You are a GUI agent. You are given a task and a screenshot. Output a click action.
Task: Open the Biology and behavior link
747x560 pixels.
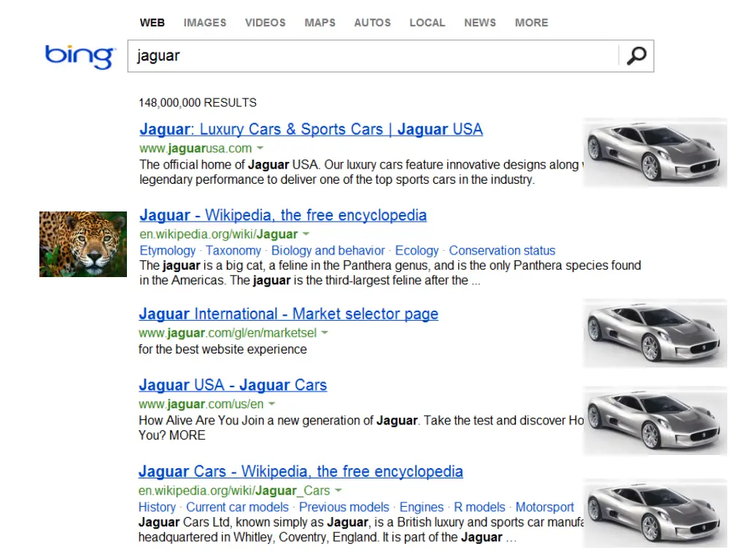pos(328,251)
